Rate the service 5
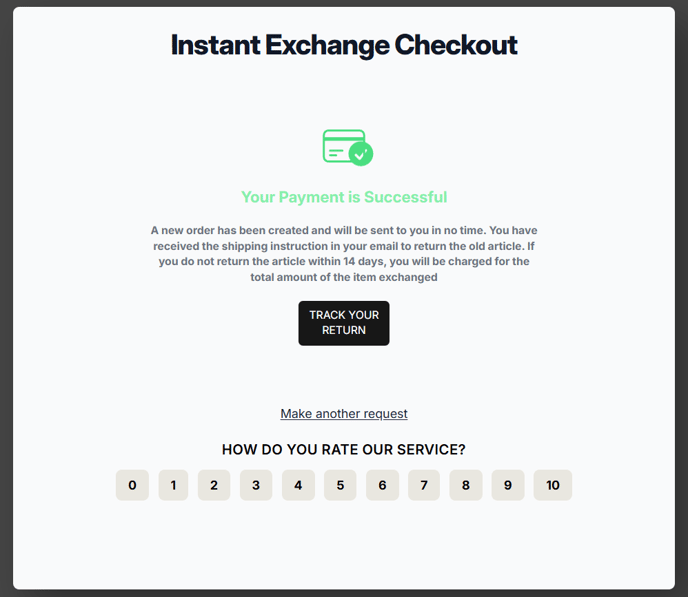688x597 pixels. tap(340, 485)
